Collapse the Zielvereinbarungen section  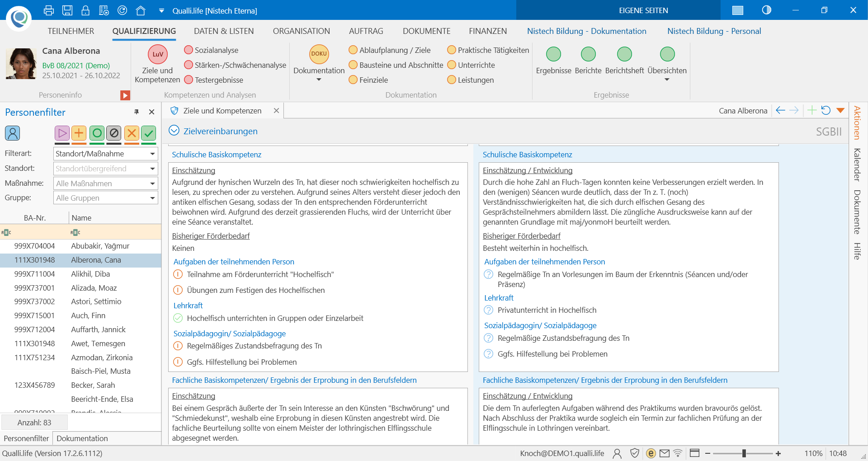174,131
